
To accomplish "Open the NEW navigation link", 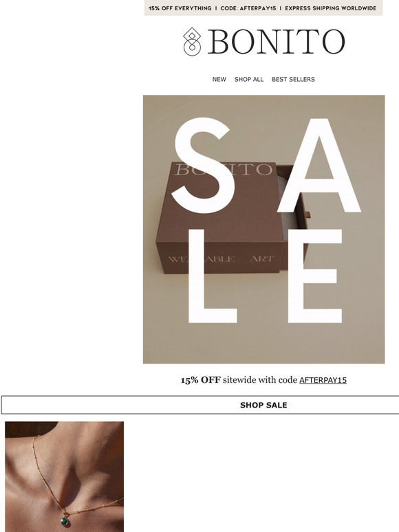I will pyautogui.click(x=219, y=79).
